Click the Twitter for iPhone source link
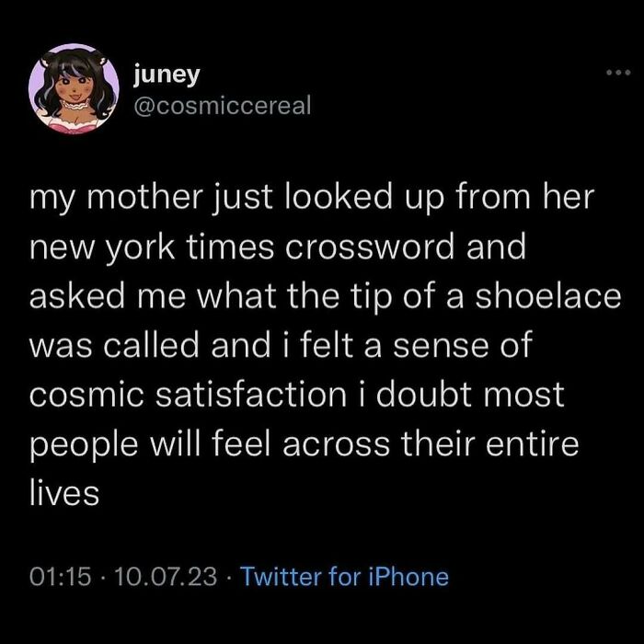 (x=344, y=577)
